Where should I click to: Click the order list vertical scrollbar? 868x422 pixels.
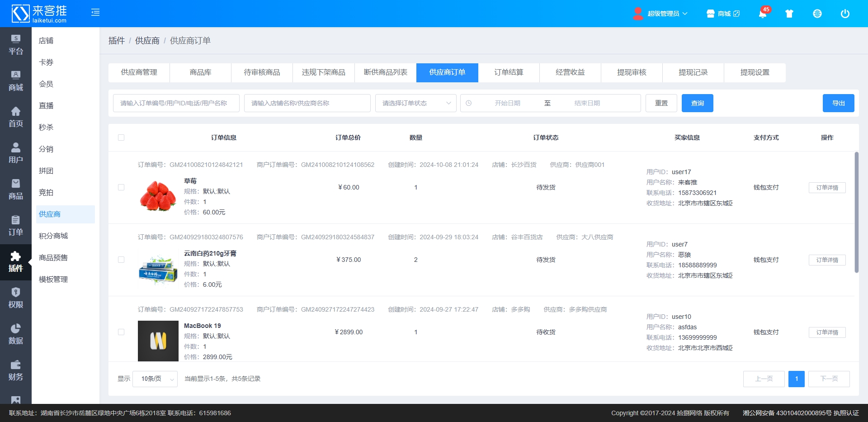point(856,213)
